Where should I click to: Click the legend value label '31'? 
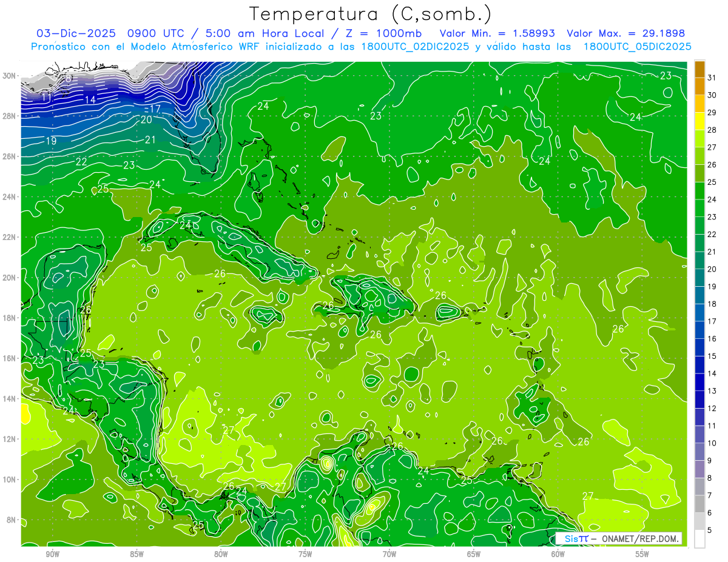coord(712,78)
